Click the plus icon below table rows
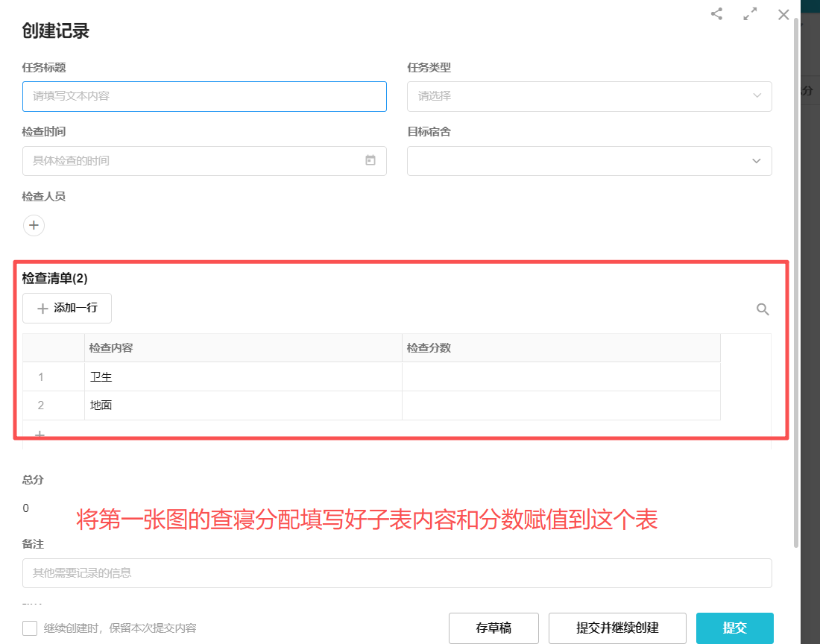The height and width of the screenshot is (644, 820). coord(40,434)
